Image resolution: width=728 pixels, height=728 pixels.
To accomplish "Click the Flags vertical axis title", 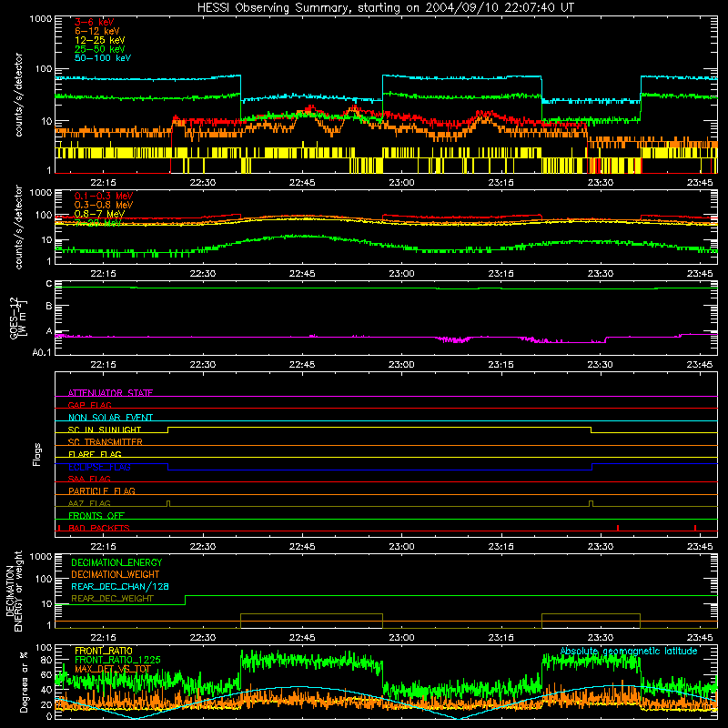I will pyautogui.click(x=36, y=454).
